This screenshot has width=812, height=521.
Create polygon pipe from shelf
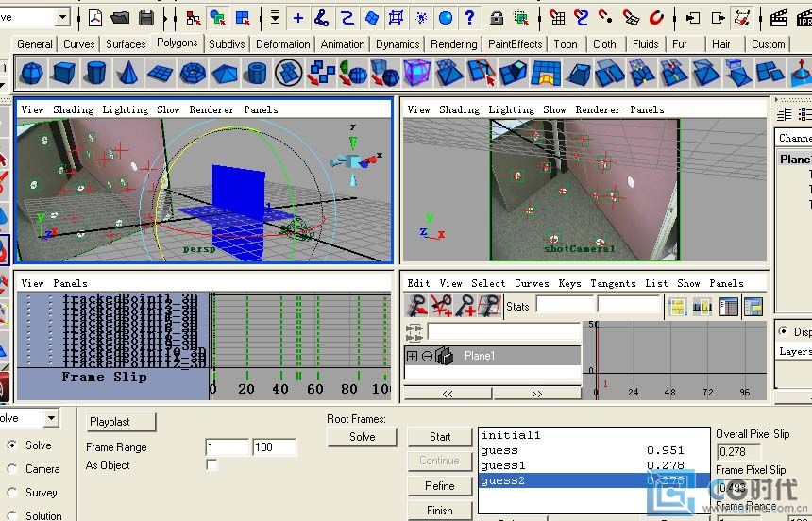[257, 73]
